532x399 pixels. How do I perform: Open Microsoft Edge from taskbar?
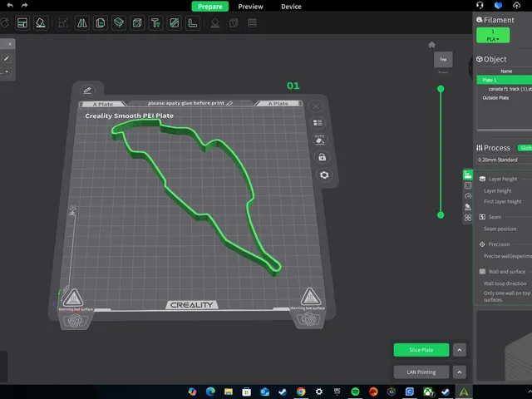[210, 392]
